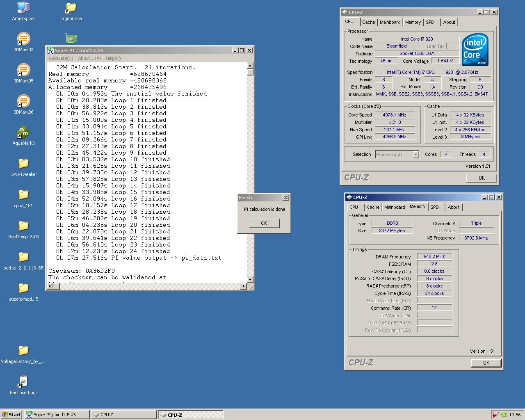Viewport: 525px width, 420px height.
Task: Switch to SPD tab in upper CPU-Z
Action: point(430,22)
